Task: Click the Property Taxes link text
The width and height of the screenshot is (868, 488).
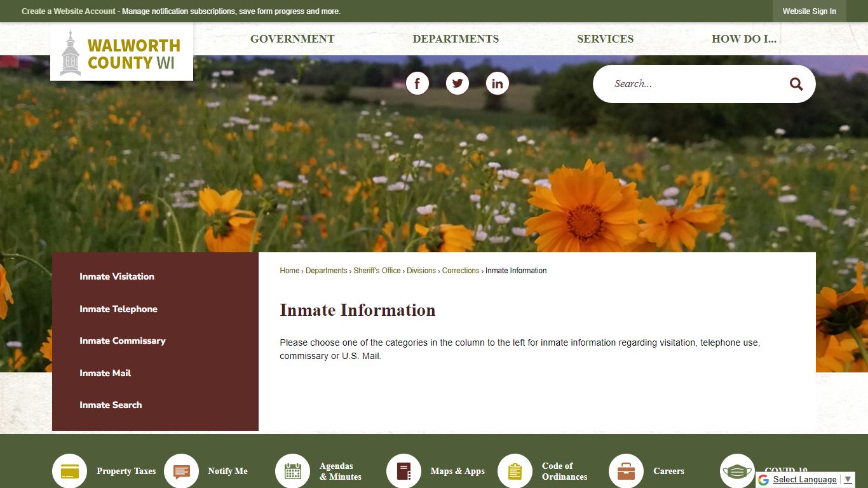Action: 126,471
